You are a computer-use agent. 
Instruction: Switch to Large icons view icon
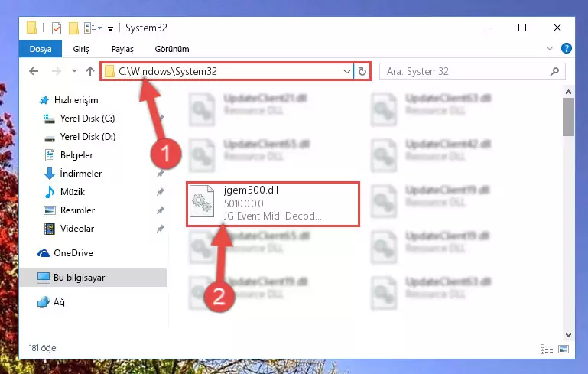pyautogui.click(x=564, y=350)
